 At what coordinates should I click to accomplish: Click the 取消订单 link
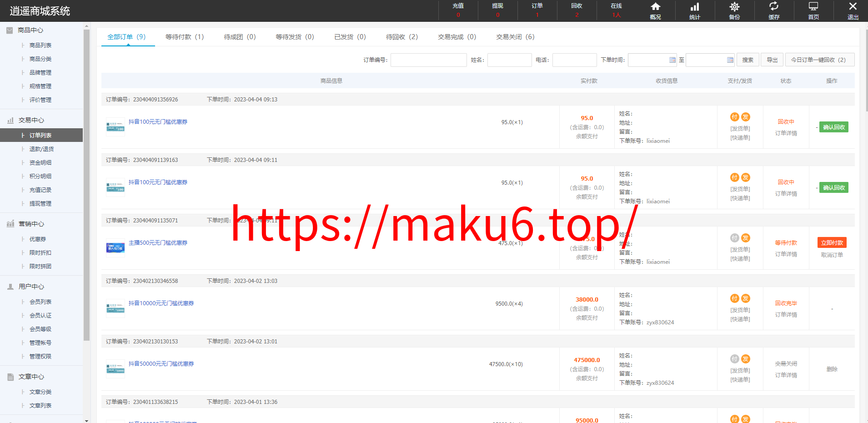[x=832, y=255]
